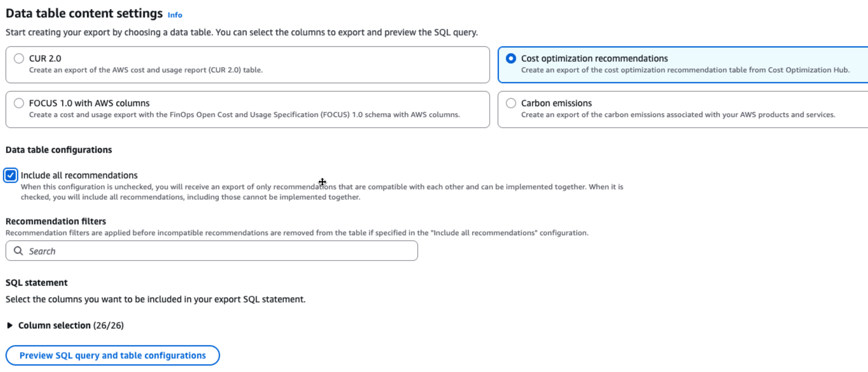Click the Cost Optimization Hub card description
868x372 pixels.
(685, 70)
